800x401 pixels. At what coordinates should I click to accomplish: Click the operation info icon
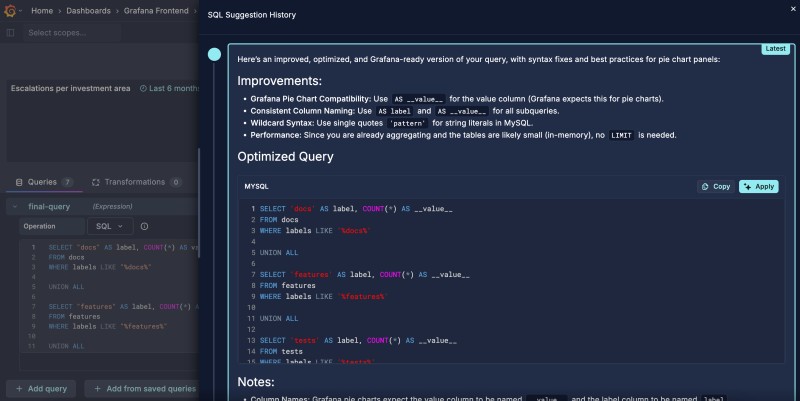tap(144, 226)
